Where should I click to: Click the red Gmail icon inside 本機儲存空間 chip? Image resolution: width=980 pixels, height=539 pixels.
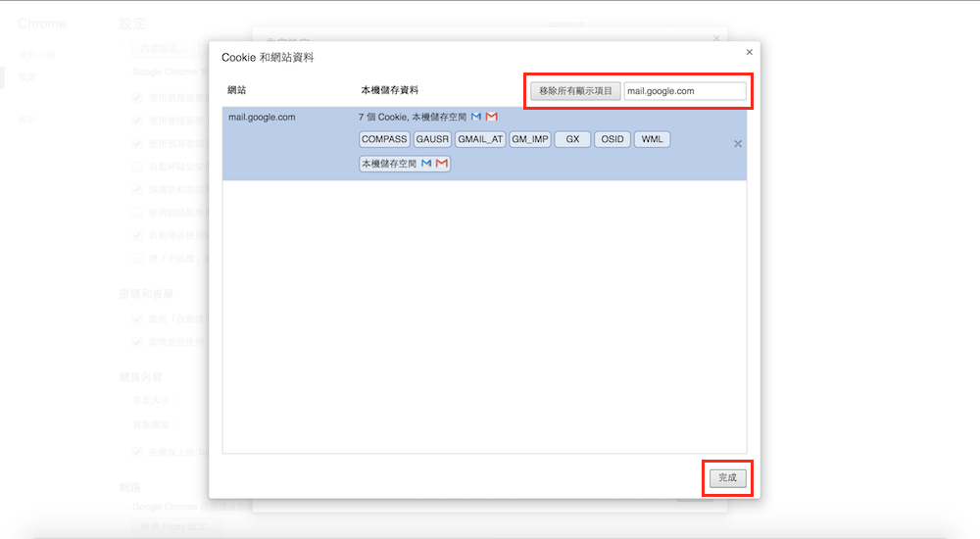(x=442, y=164)
